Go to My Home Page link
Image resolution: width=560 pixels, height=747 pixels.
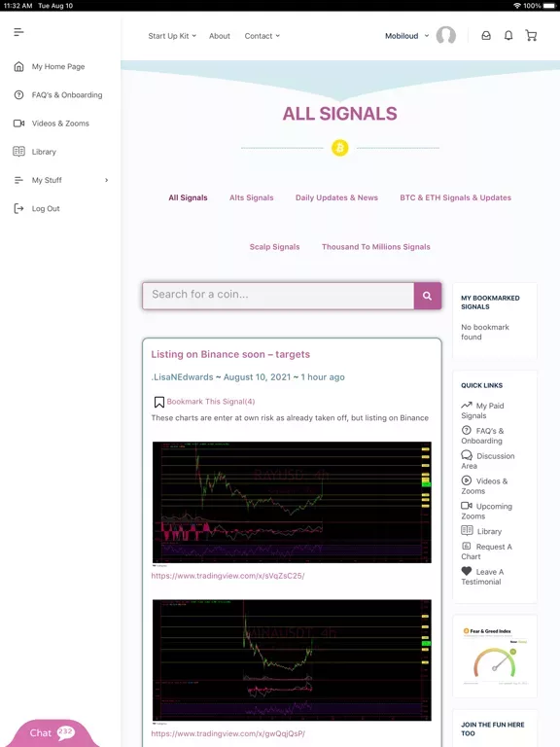[x=58, y=67]
